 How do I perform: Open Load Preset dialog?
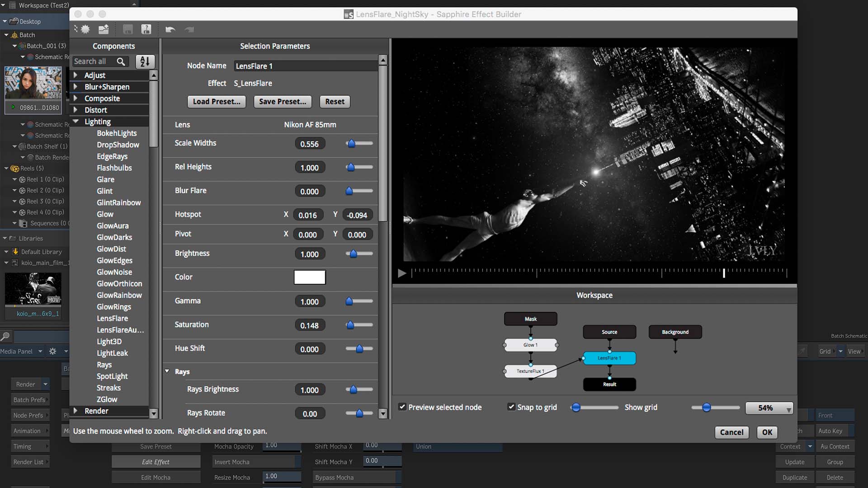pyautogui.click(x=217, y=101)
